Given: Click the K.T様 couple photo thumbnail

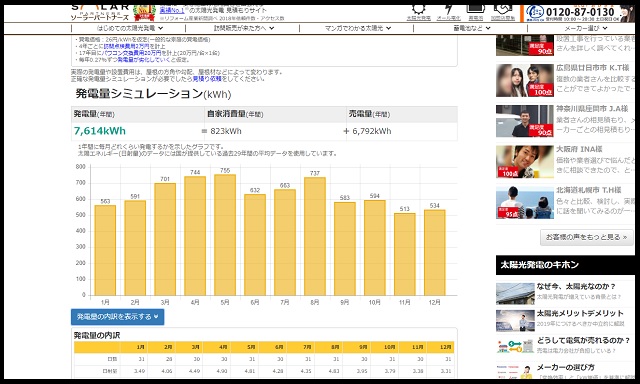Looking at the screenshot, I should pos(524,80).
